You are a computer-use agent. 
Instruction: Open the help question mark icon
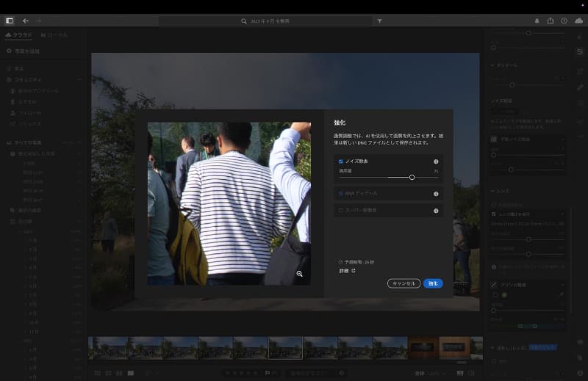tap(564, 21)
